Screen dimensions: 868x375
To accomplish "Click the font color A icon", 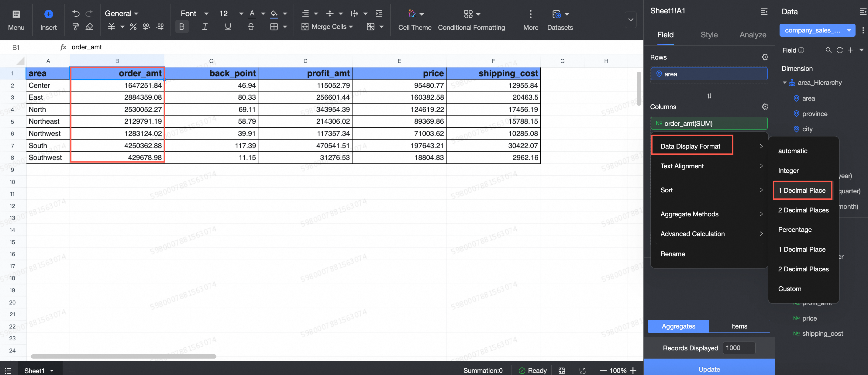I will pyautogui.click(x=252, y=13).
